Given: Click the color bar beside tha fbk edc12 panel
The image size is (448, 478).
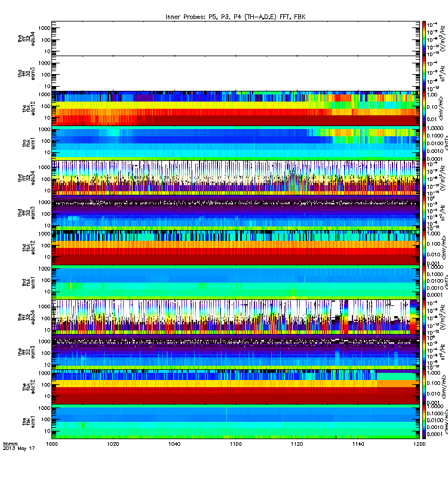Looking at the screenshot, I should [424, 108].
